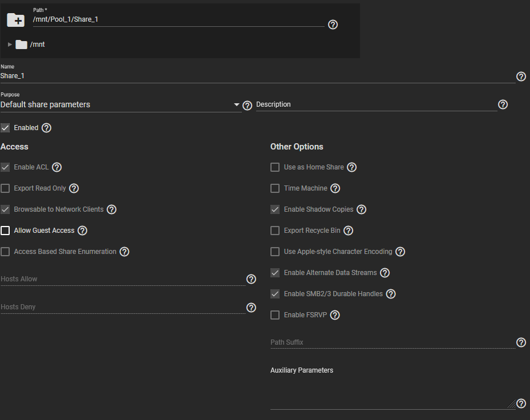The width and height of the screenshot is (530, 420).
Task: Open help tooltip for Path field
Action: pos(333,25)
